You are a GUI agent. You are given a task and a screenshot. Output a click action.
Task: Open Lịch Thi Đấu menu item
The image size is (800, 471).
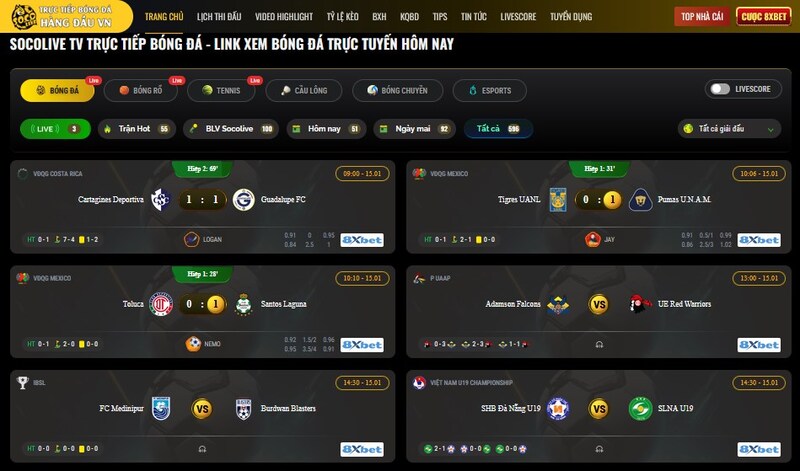pyautogui.click(x=219, y=17)
